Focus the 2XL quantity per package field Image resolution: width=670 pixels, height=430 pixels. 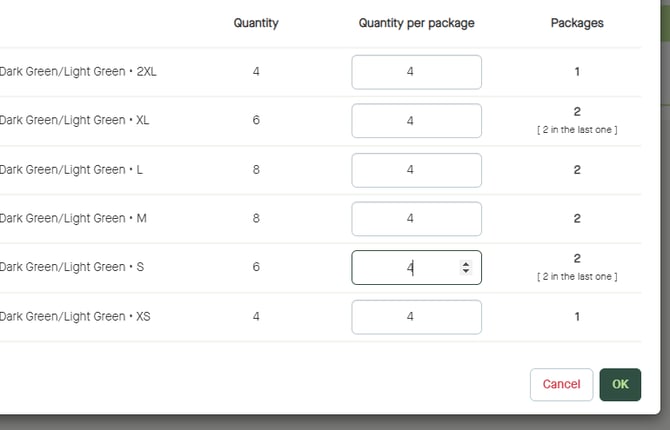(416, 72)
